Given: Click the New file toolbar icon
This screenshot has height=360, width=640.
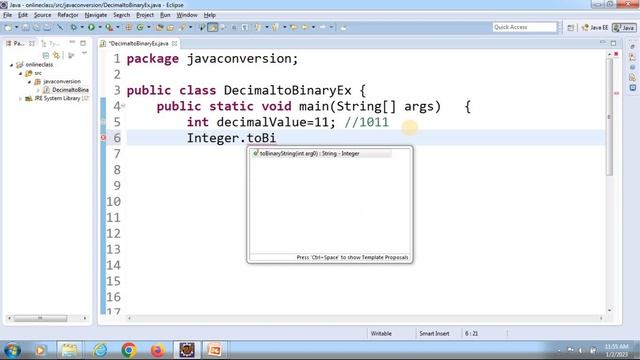Looking at the screenshot, I should tap(8, 27).
